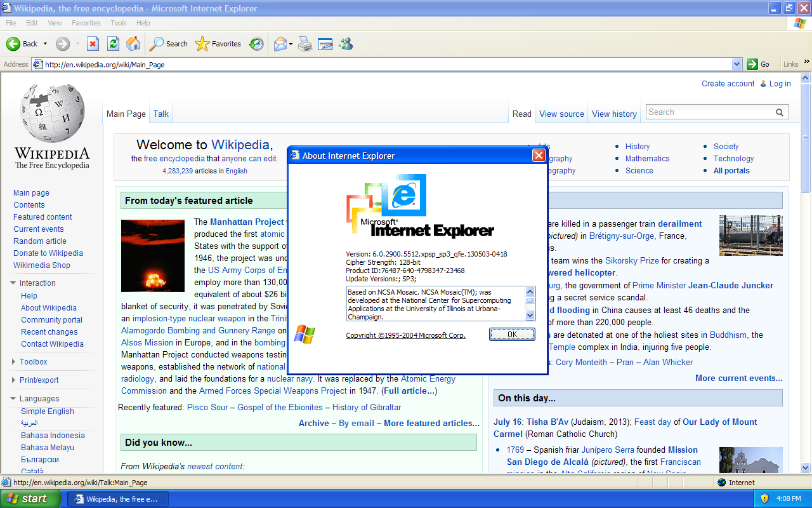Expand the Print/export sidebar section
Viewport: 812px width, 508px height.
tap(13, 380)
